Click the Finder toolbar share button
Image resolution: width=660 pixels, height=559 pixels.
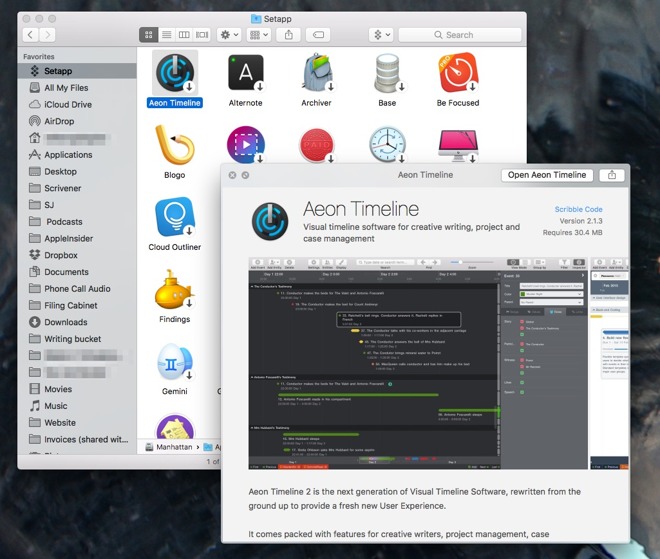click(288, 35)
